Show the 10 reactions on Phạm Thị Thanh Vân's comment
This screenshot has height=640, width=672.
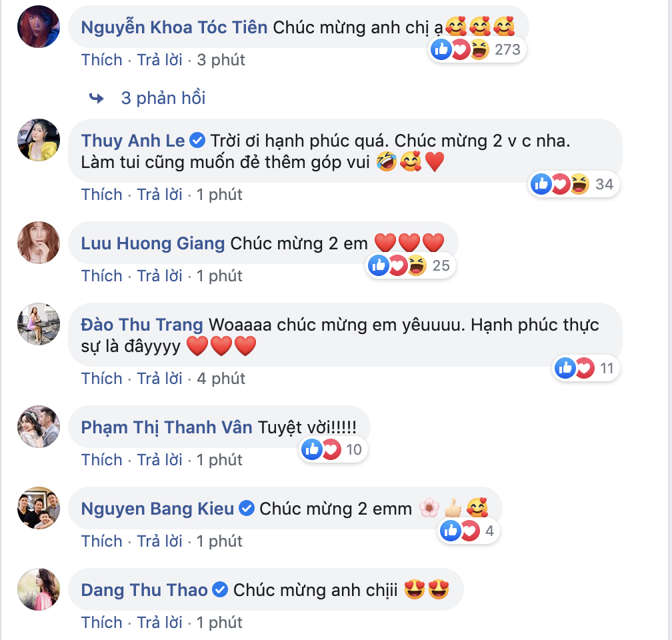pos(333,450)
